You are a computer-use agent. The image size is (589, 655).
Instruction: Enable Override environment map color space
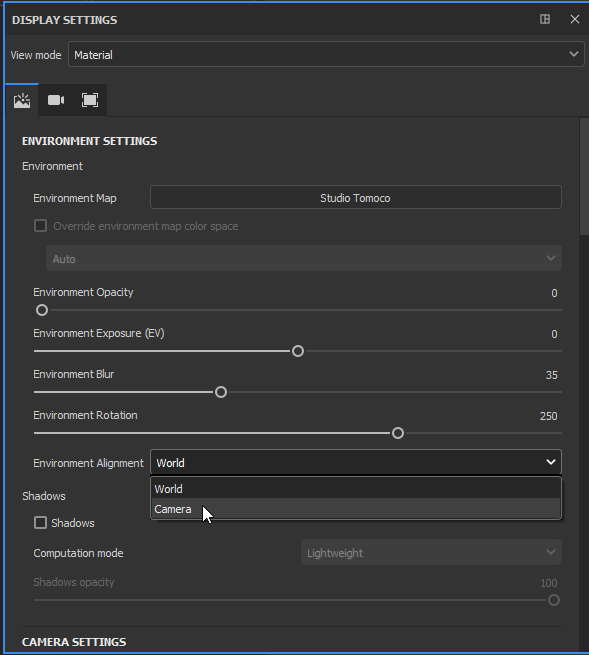point(41,226)
